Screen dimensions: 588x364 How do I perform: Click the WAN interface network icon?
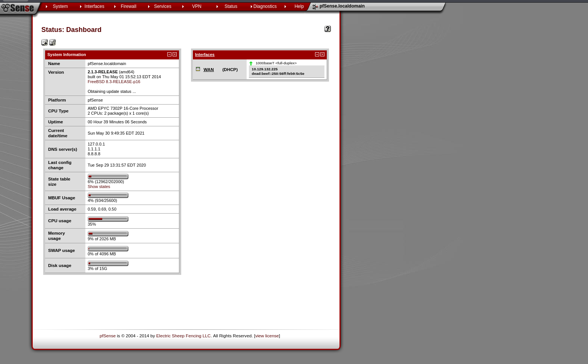coord(198,69)
